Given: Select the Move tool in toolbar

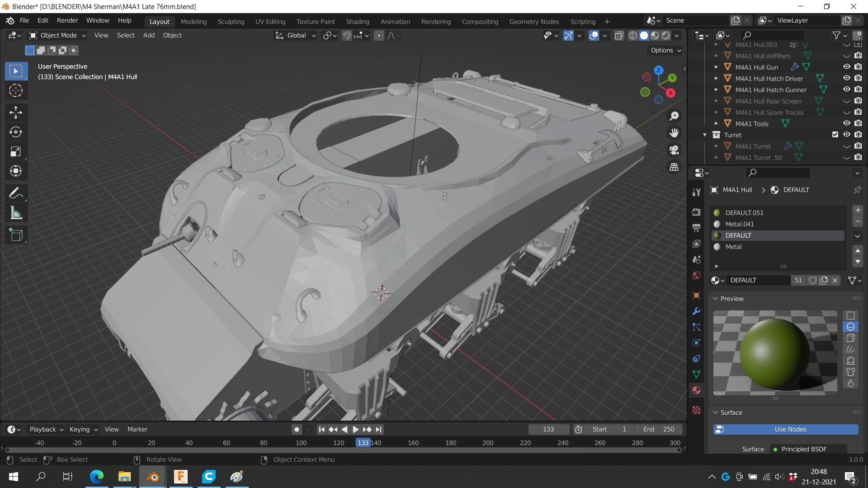Looking at the screenshot, I should pos(16,113).
